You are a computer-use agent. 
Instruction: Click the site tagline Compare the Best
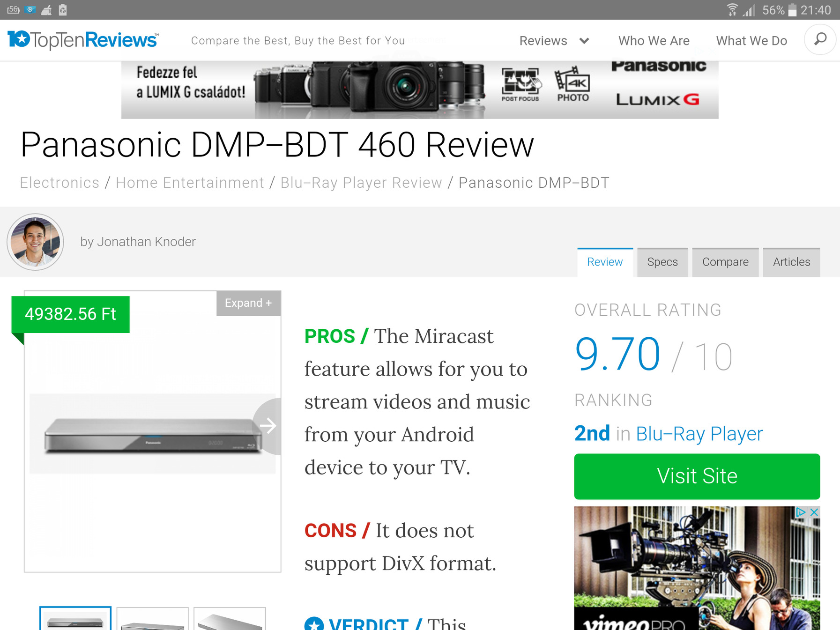point(298,41)
